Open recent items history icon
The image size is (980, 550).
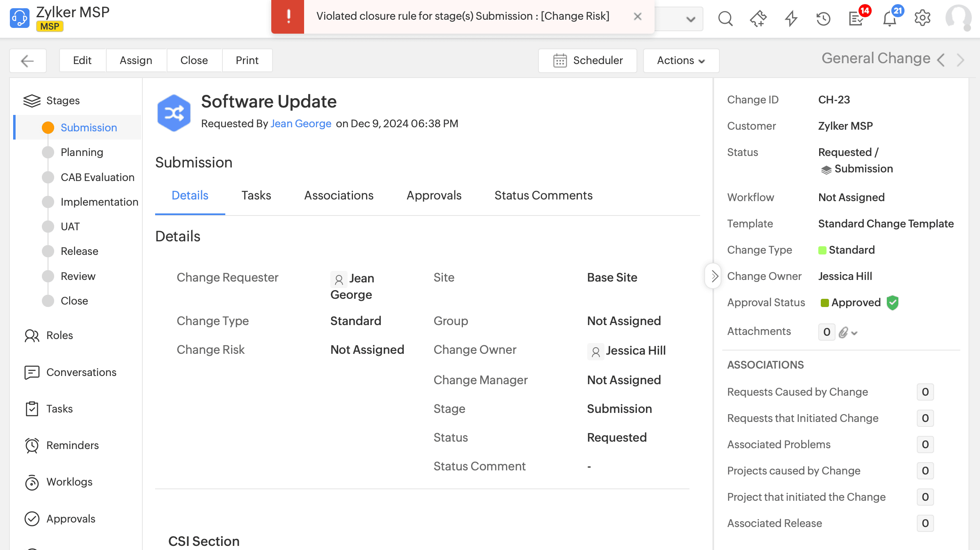[x=823, y=18]
